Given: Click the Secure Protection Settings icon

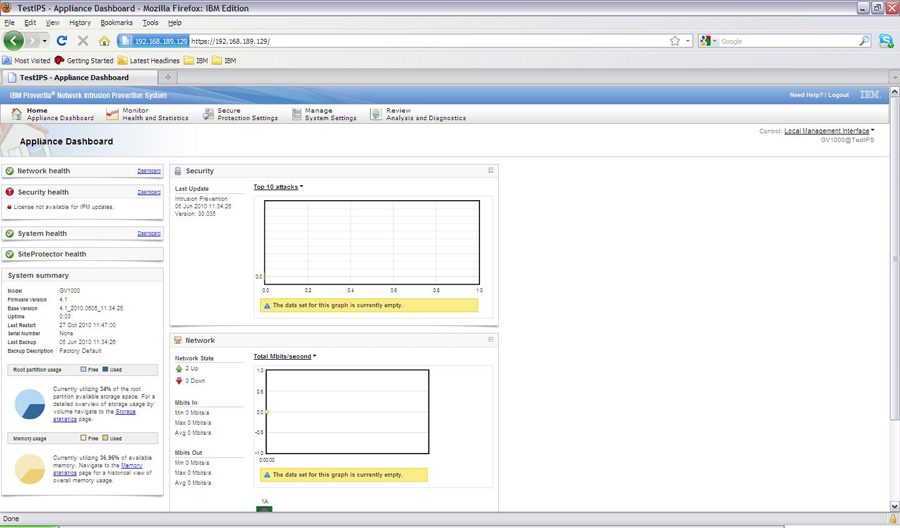Looking at the screenshot, I should [208, 114].
